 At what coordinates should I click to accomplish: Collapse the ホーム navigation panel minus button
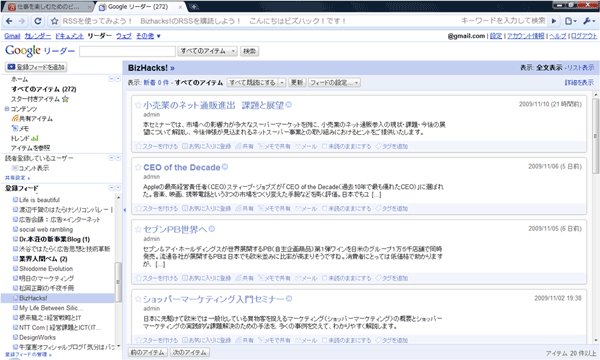(x=112, y=79)
